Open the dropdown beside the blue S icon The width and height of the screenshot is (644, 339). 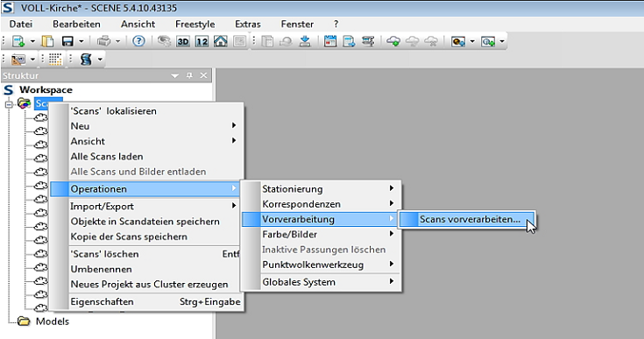click(100, 60)
